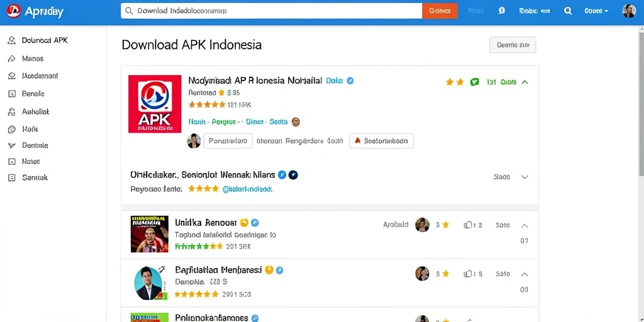Click the avatar in Unitka Renoosi row
Image resolution: width=644 pixels, height=322 pixels.
tap(422, 225)
